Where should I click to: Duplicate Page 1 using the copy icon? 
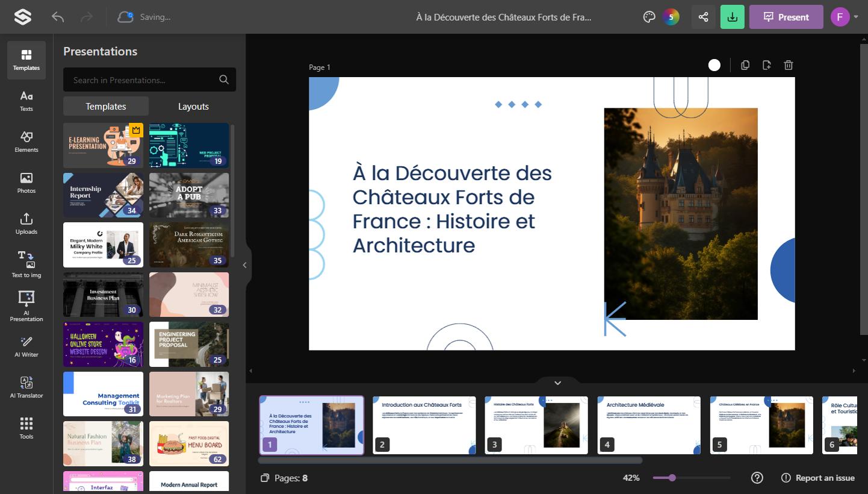[x=745, y=65]
